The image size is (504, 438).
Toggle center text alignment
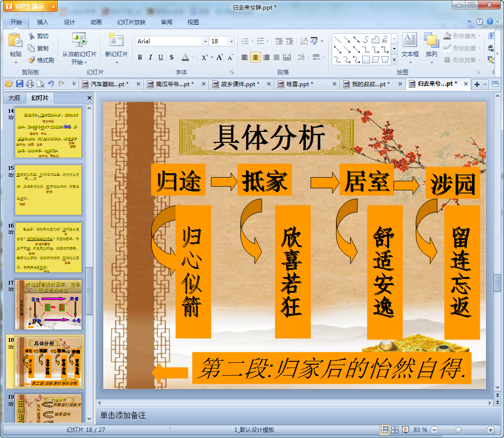click(x=255, y=57)
